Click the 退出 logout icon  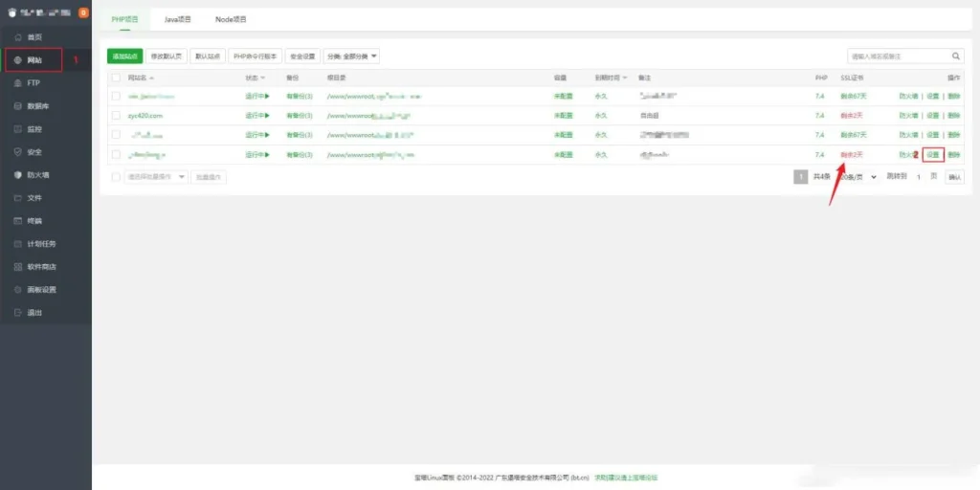coord(18,313)
